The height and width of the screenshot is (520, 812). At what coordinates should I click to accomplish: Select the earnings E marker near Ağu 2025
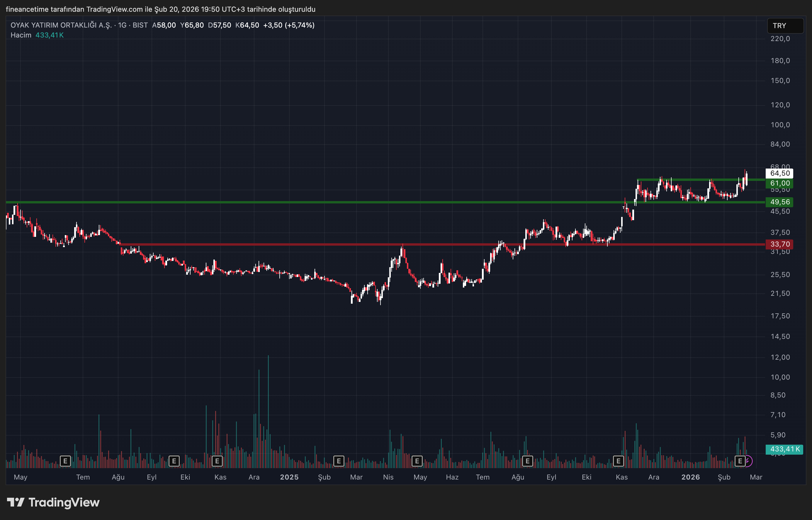coord(527,461)
